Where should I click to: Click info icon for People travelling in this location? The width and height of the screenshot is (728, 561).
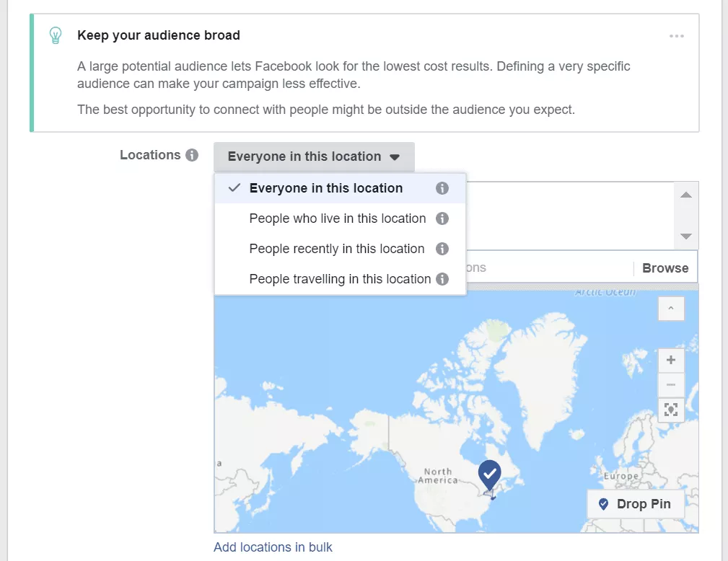442,279
